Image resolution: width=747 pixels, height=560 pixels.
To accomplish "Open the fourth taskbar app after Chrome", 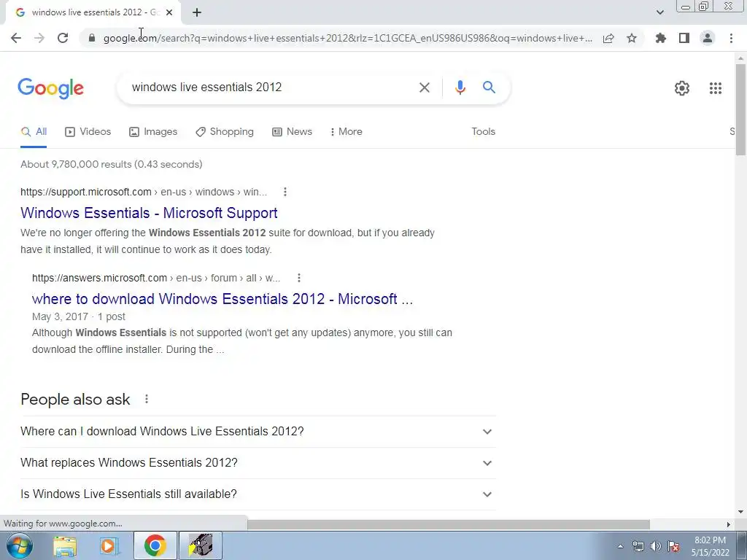I will click(x=201, y=545).
